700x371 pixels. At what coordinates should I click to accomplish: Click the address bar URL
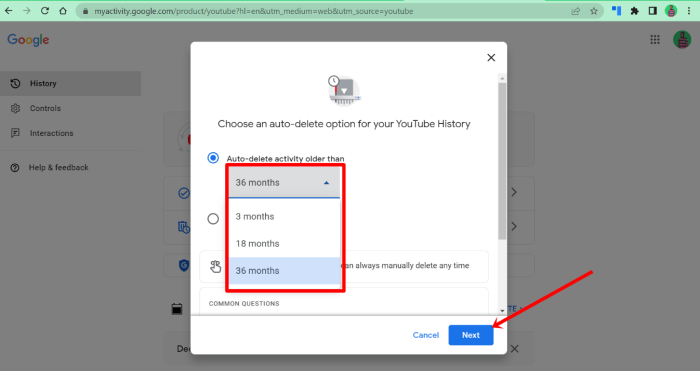(254, 11)
